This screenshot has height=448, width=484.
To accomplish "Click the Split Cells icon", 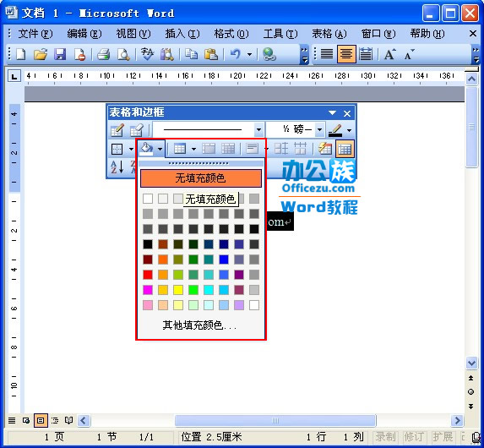I will pos(228,149).
